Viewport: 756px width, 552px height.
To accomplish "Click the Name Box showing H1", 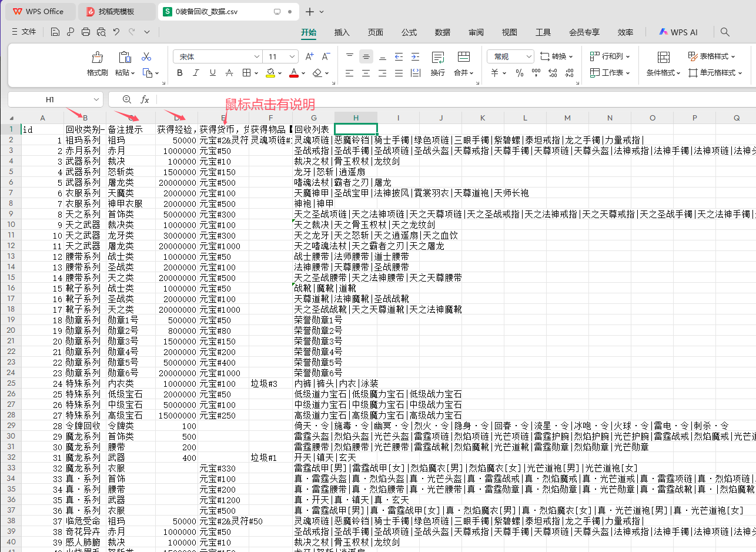I will [x=50, y=99].
